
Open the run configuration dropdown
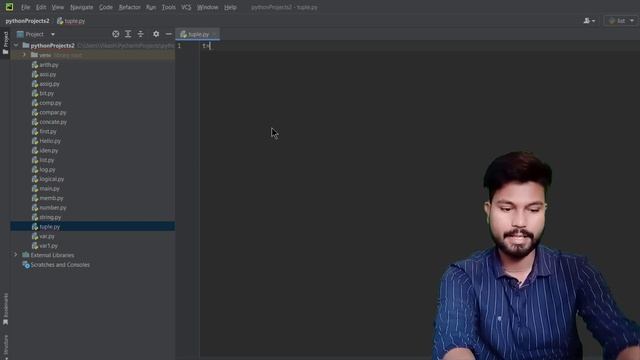click(621, 20)
